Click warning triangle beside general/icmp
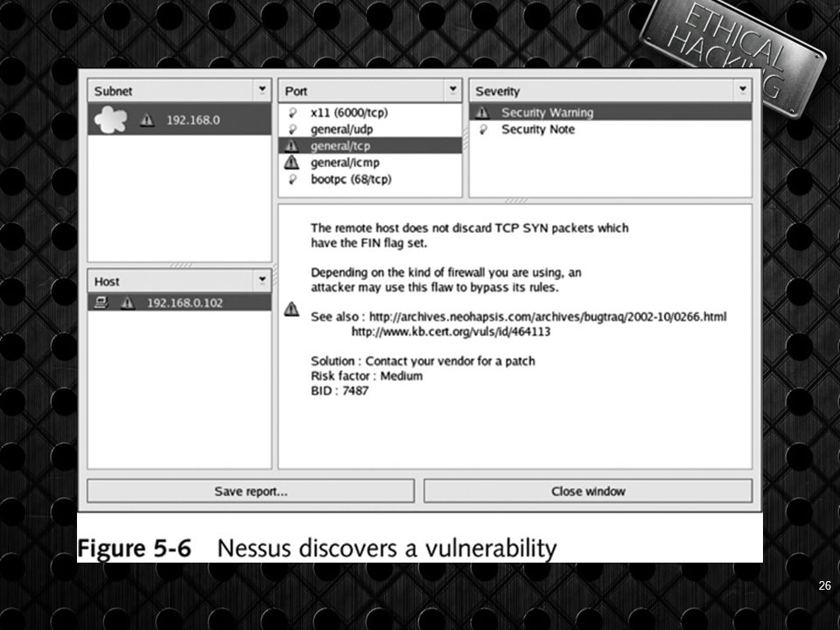This screenshot has width=840, height=630. pos(291,162)
